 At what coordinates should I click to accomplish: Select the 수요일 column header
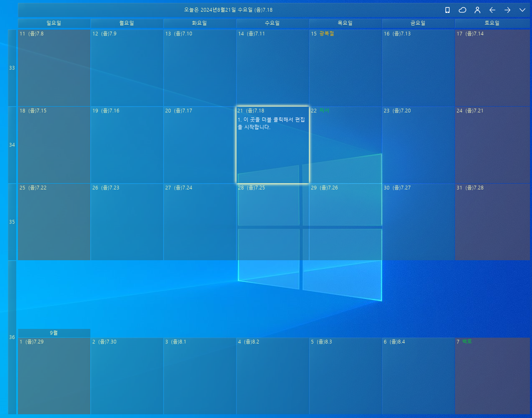click(x=273, y=23)
